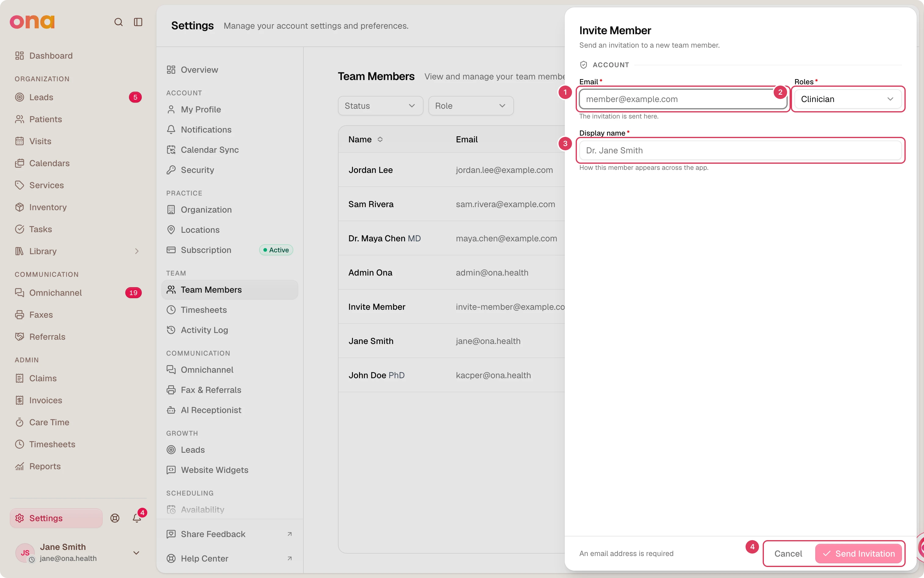Open Security settings

(230, 170)
